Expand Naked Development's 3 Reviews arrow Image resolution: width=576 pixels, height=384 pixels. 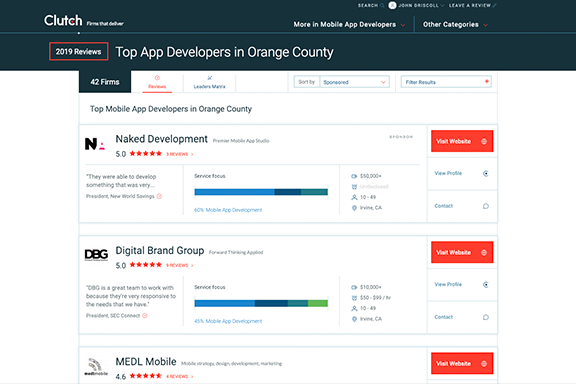point(192,154)
